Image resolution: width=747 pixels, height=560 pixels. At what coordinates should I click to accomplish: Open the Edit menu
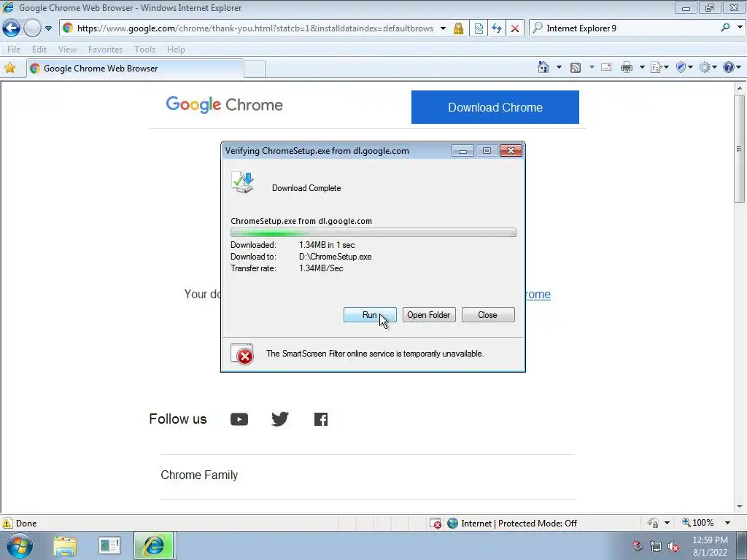[39, 50]
